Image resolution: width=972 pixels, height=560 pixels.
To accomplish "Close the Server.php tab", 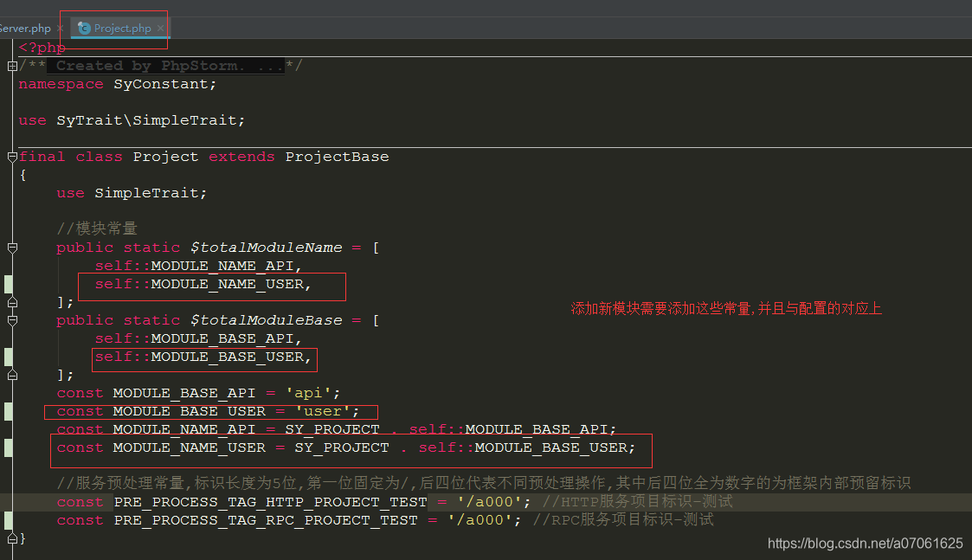I will click(x=60, y=29).
